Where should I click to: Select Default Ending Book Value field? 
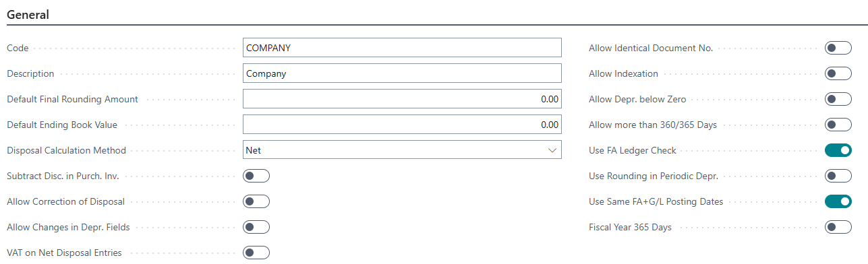[x=402, y=125]
